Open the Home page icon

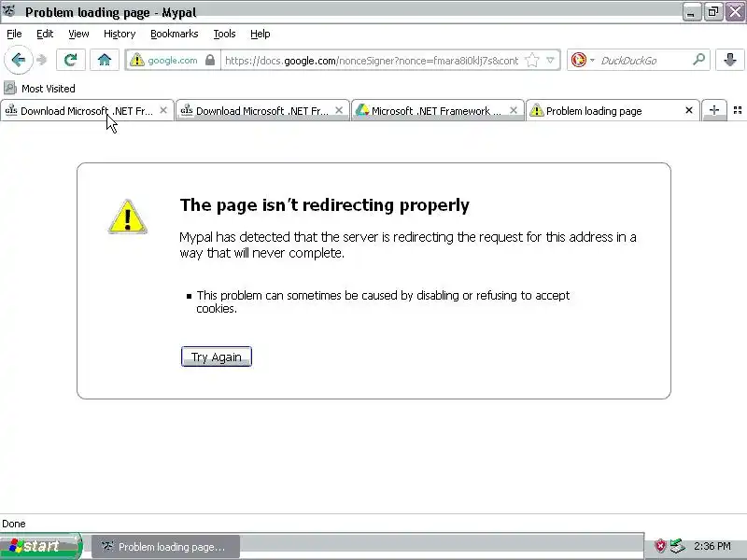pyautogui.click(x=105, y=60)
